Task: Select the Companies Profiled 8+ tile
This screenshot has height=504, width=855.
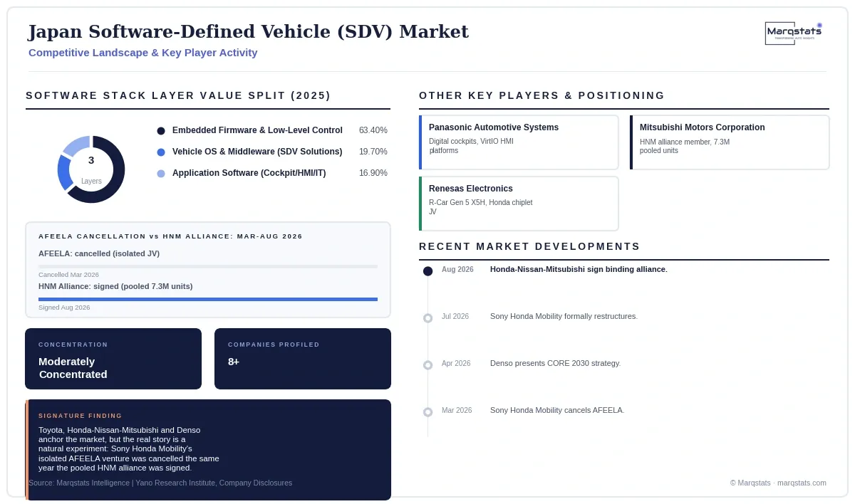Action: tap(303, 359)
